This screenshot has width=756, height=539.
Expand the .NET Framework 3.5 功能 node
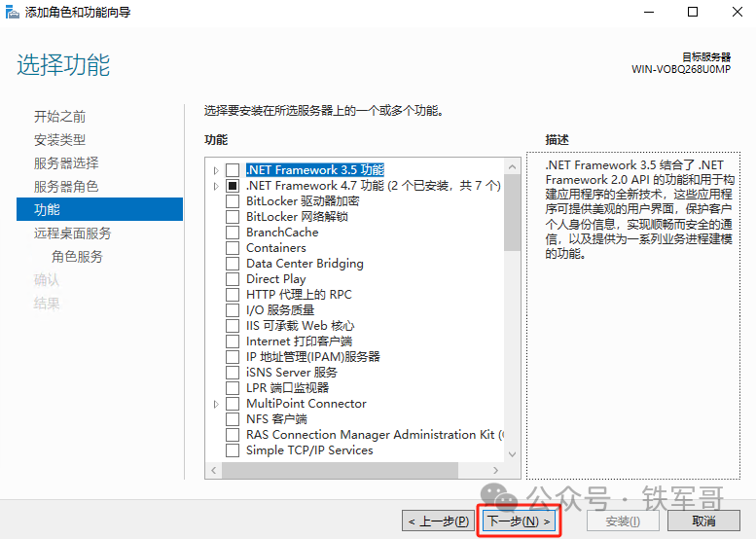pos(216,170)
